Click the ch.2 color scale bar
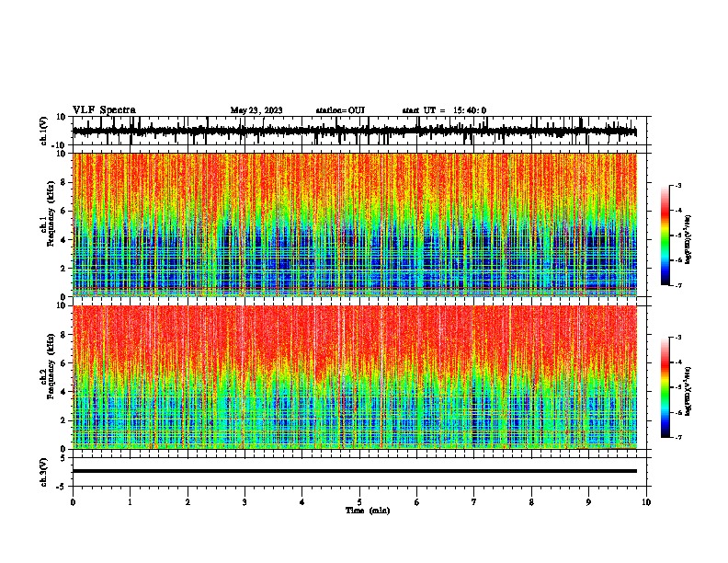Image resolution: width=728 pixels, height=563 pixels. click(x=665, y=387)
